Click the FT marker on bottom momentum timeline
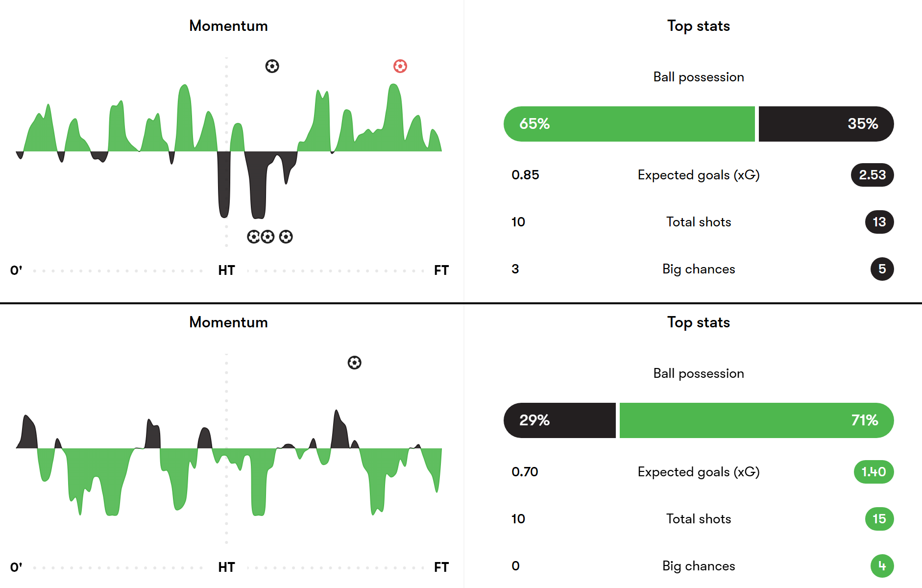 441,567
